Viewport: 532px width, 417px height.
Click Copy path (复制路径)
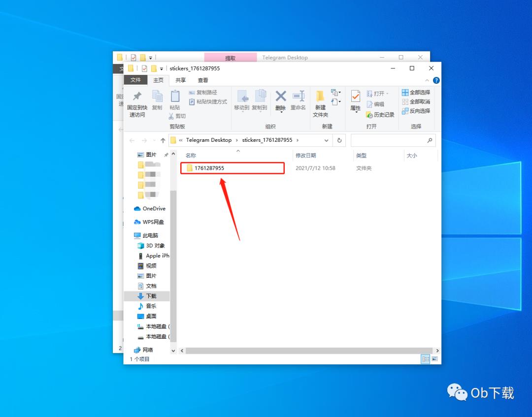(x=203, y=92)
